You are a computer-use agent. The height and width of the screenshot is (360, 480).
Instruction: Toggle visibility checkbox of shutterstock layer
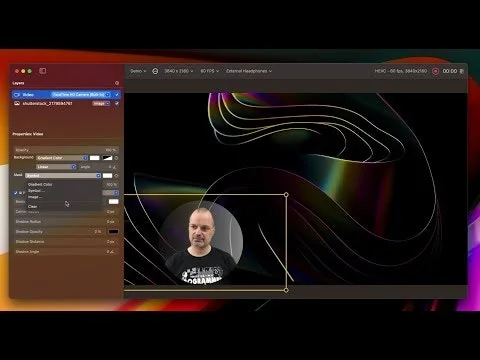click(117, 103)
